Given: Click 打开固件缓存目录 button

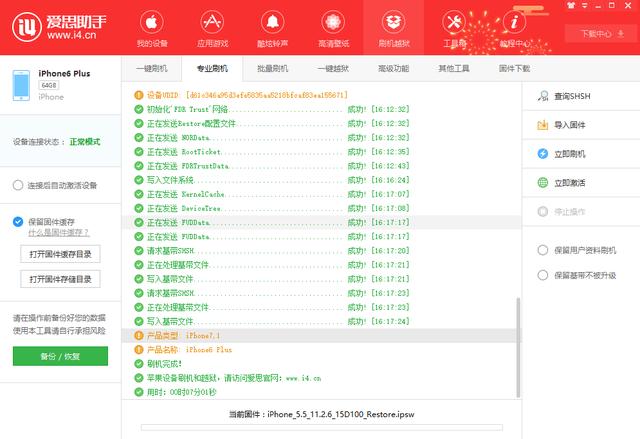Looking at the screenshot, I should coord(60,254).
